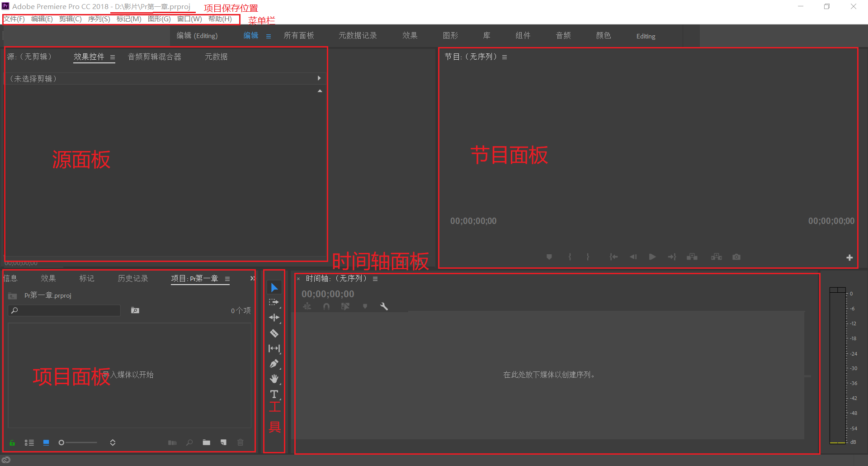Image resolution: width=868 pixels, height=466 pixels.
Task: Step back one frame
Action: coord(633,257)
